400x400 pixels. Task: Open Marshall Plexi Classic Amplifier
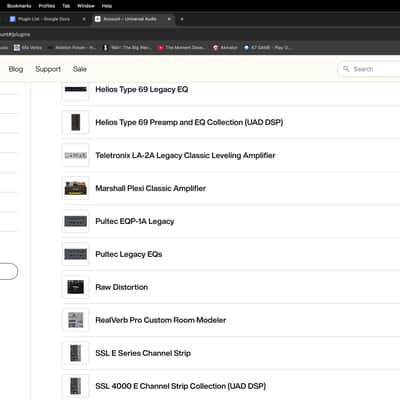(150, 188)
